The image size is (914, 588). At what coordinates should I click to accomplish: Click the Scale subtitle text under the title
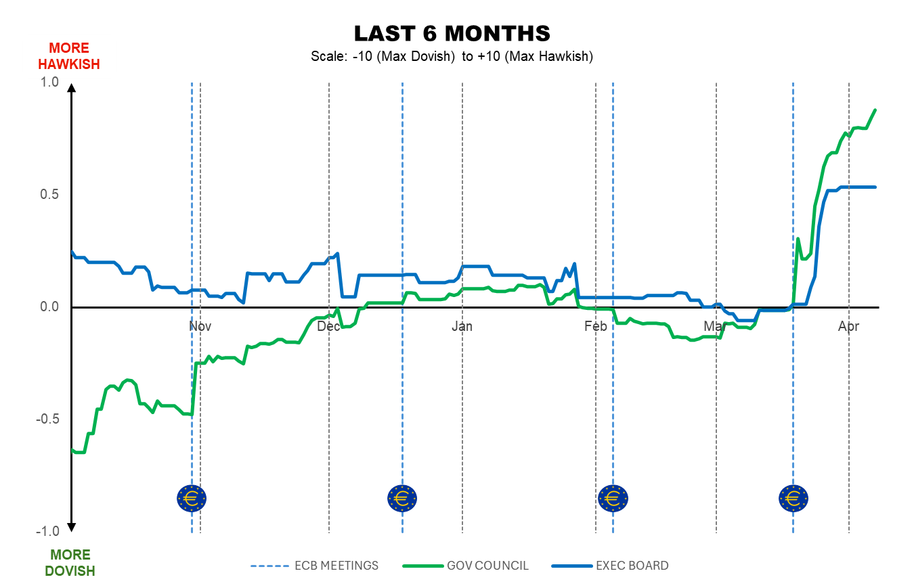point(452,57)
